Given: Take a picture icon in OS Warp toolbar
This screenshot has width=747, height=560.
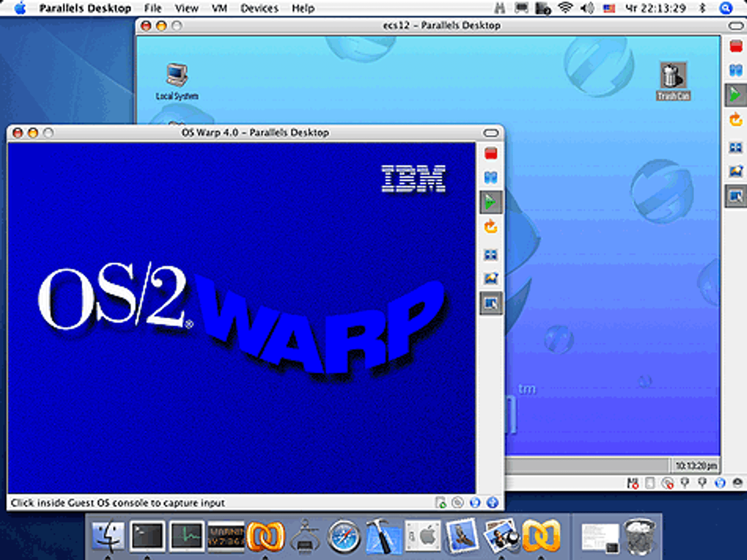Looking at the screenshot, I should coord(491,278).
